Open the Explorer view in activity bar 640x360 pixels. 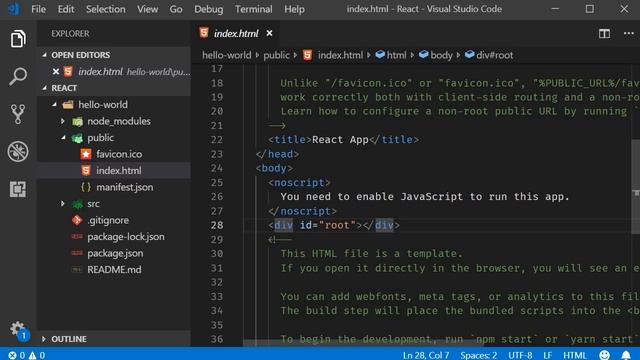point(18,39)
